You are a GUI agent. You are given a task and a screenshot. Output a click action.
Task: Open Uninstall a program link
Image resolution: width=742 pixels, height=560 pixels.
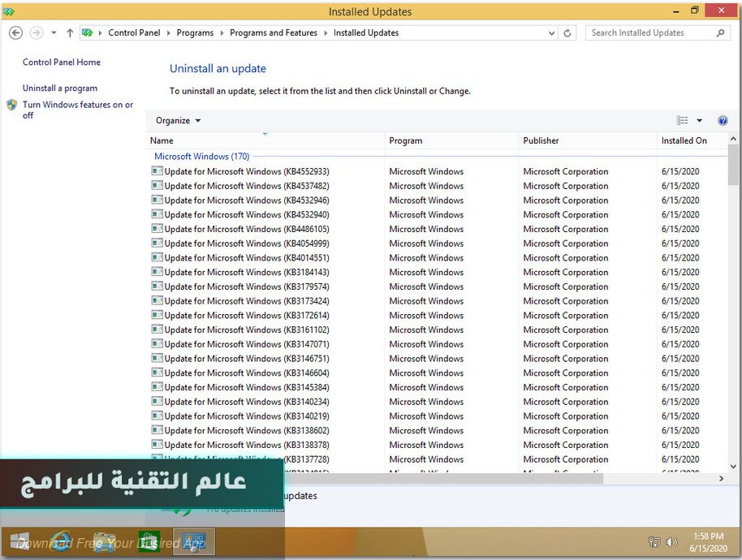point(59,88)
